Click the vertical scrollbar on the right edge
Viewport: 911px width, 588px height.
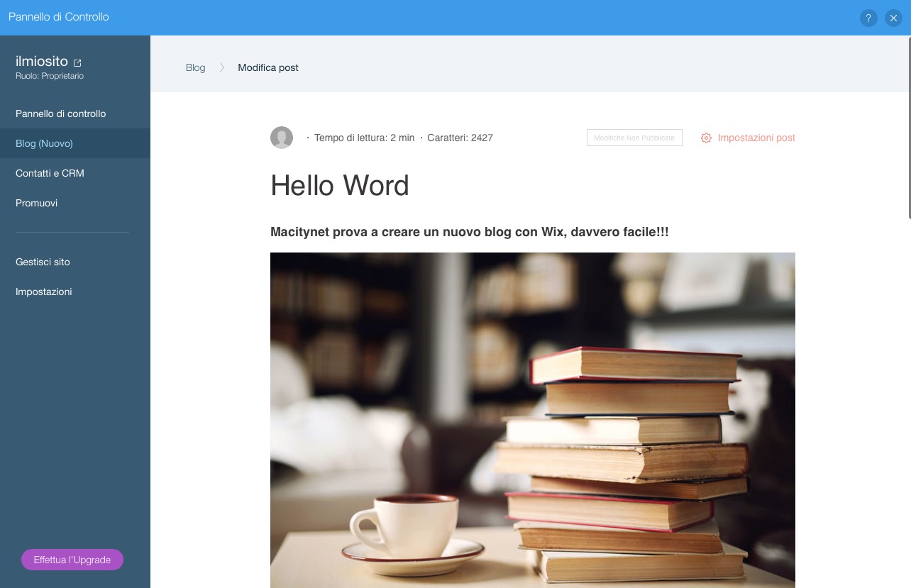(x=909, y=128)
